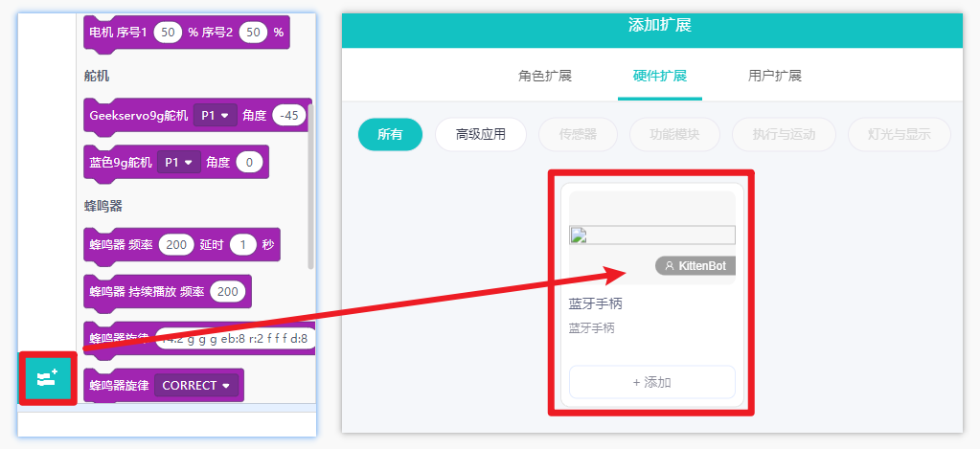Click the + 添加 button on 蓝牙手柄 card

click(651, 382)
